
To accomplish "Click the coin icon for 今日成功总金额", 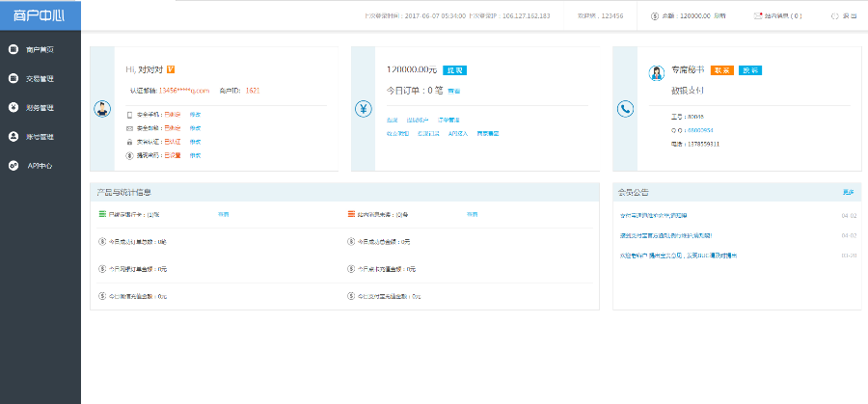I will pos(351,241).
